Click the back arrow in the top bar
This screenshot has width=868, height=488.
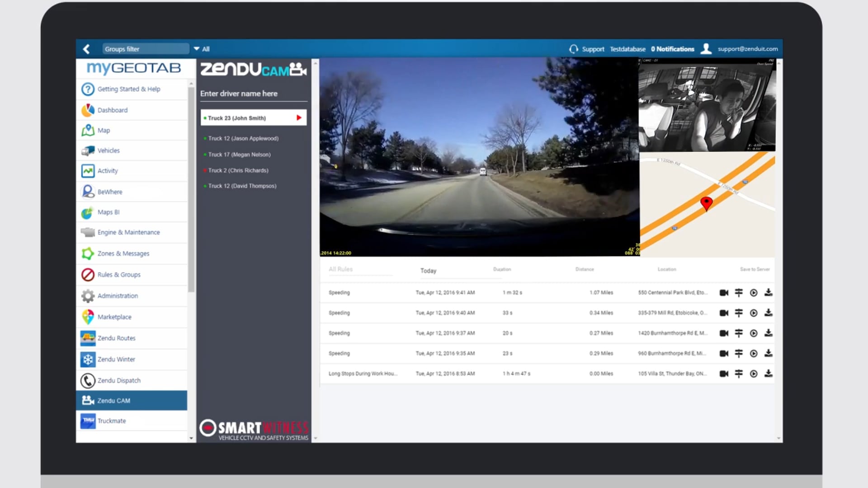click(86, 49)
